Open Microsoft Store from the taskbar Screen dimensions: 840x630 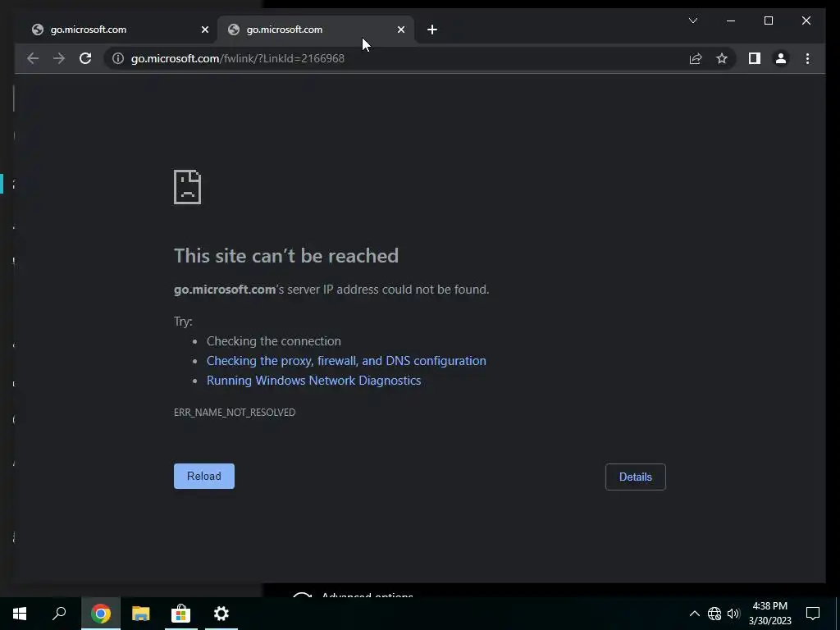(x=180, y=614)
